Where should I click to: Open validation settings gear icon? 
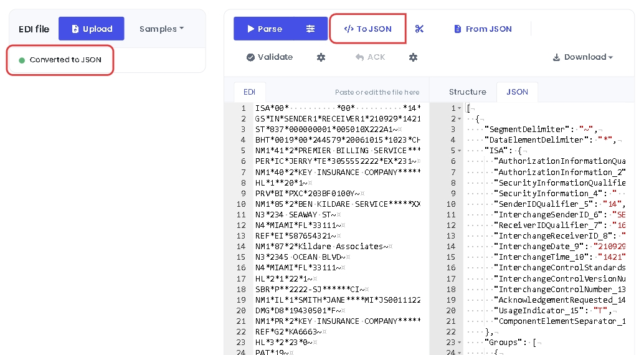[x=321, y=57]
